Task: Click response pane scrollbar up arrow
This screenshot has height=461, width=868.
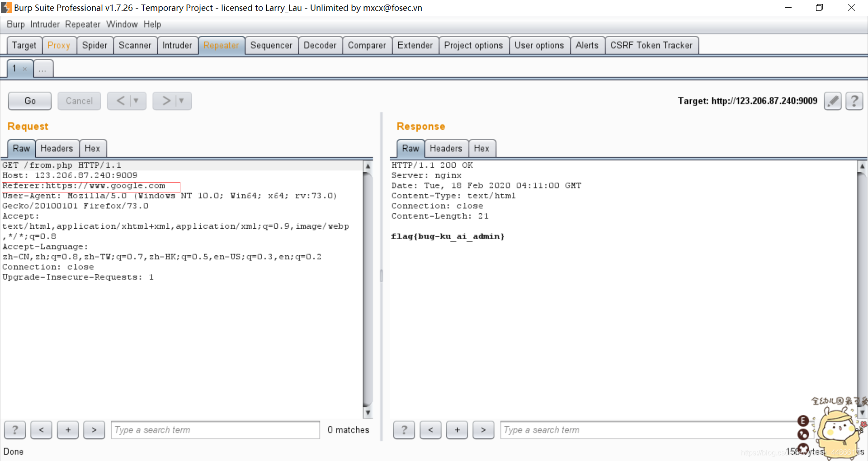Action: [862, 166]
